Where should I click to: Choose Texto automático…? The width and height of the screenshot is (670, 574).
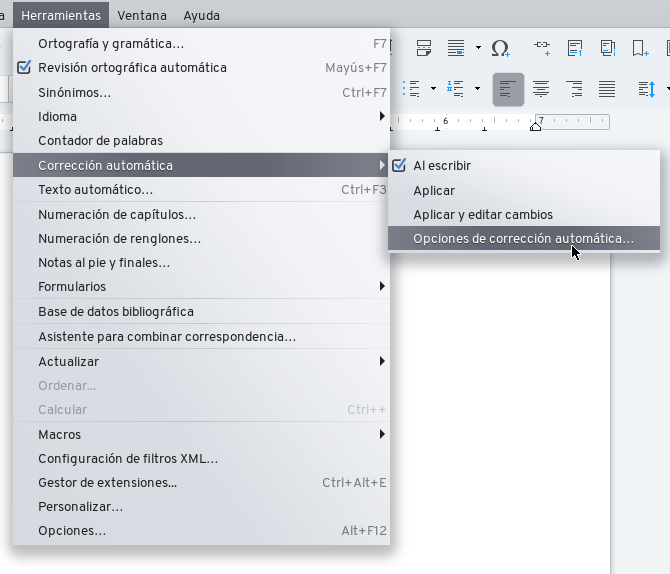(x=201, y=189)
